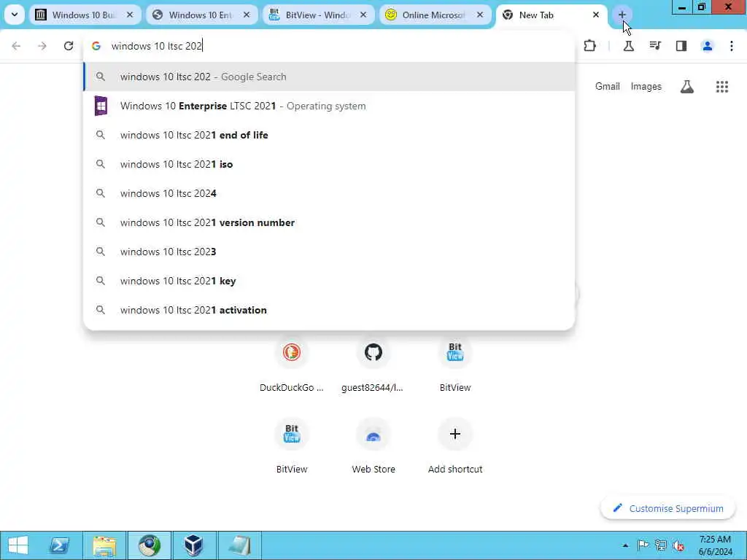This screenshot has height=560, width=747.
Task: Click the address bar text field
Action: coord(329,46)
